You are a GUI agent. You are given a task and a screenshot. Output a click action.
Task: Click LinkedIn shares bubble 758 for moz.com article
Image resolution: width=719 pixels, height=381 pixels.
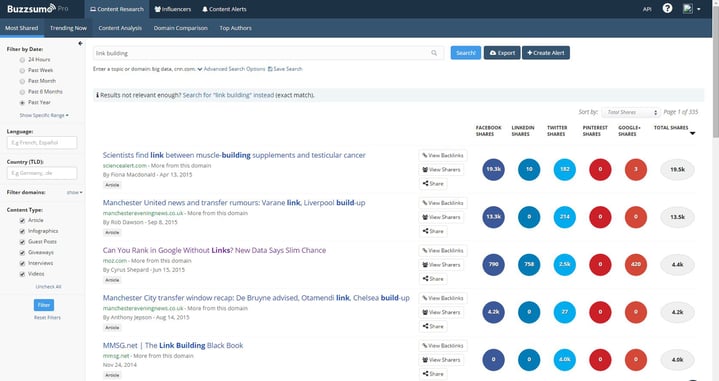point(529,265)
